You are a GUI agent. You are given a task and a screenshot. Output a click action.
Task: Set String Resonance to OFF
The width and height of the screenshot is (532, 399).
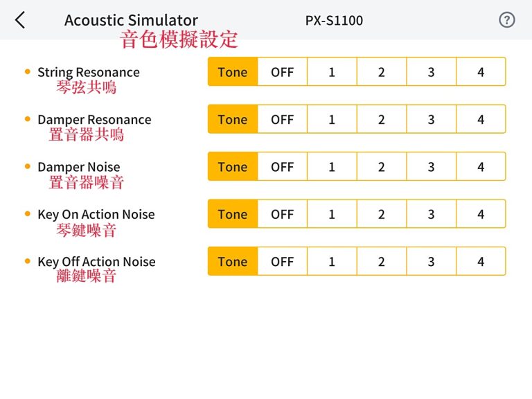click(282, 72)
